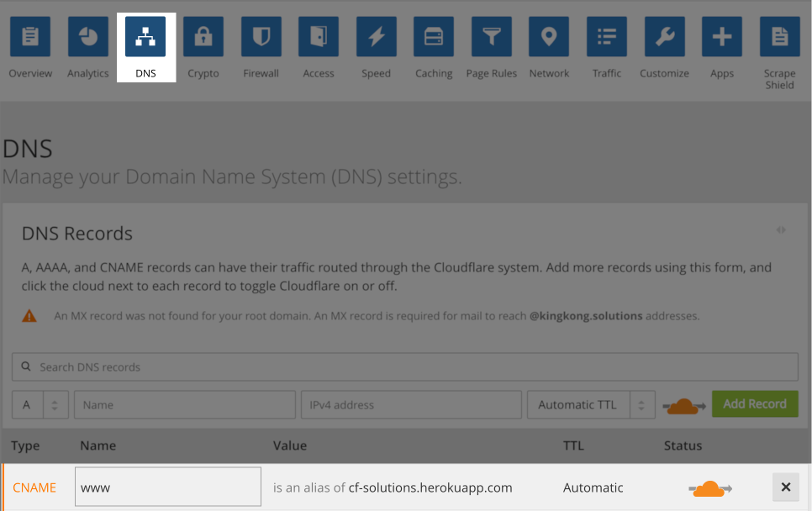This screenshot has width=812, height=511.
Task: Click the Search DNS records field
Action: [x=404, y=367]
